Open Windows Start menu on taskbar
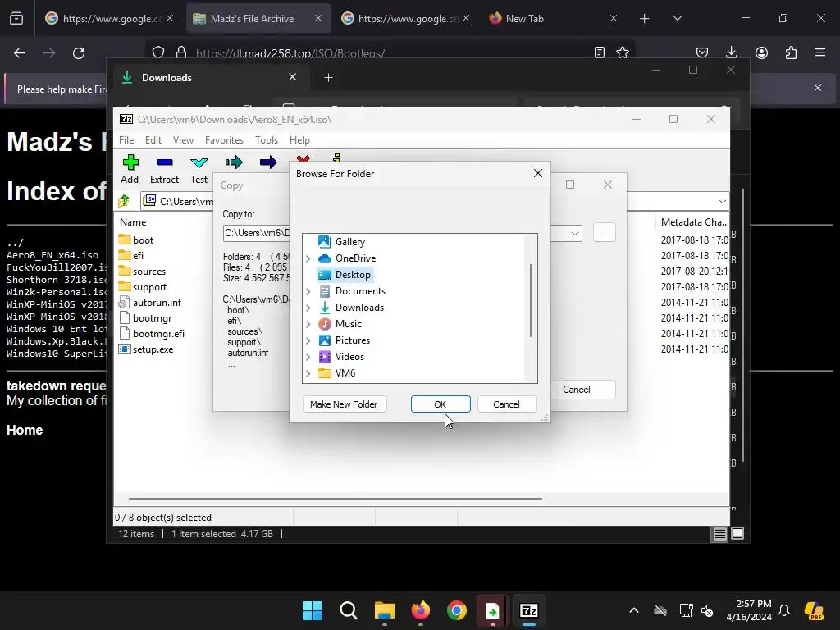This screenshot has width=840, height=630. pyautogui.click(x=312, y=610)
